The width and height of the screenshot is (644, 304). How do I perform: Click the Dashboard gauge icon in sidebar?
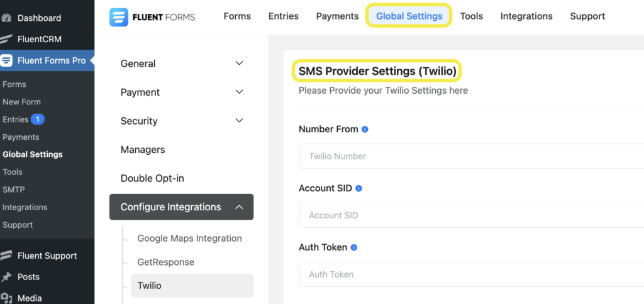click(6, 18)
